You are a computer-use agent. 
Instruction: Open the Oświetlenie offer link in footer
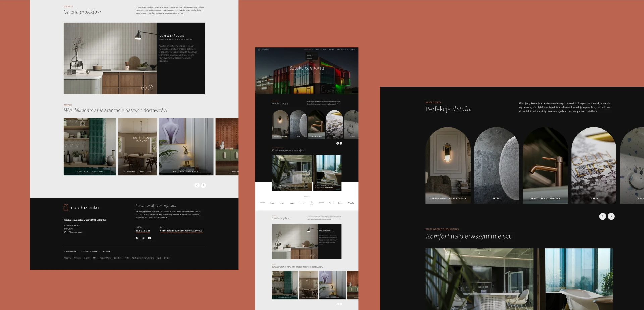(x=118, y=258)
